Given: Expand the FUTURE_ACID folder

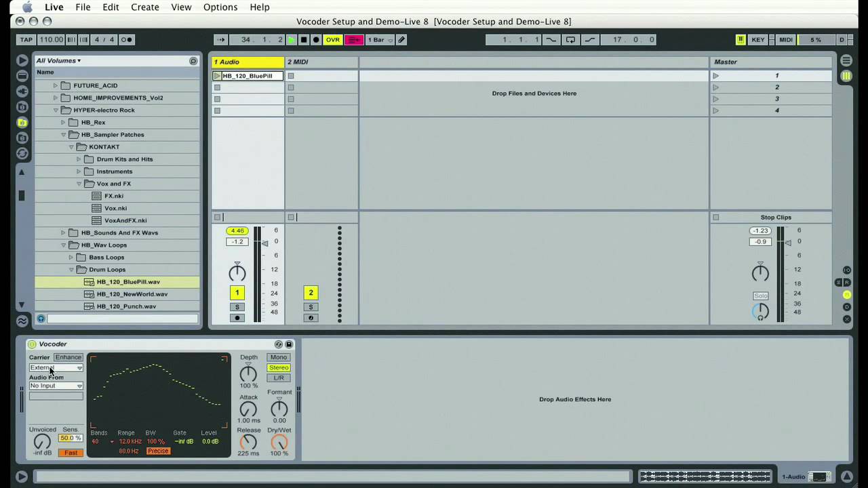Looking at the screenshot, I should click(x=56, y=85).
